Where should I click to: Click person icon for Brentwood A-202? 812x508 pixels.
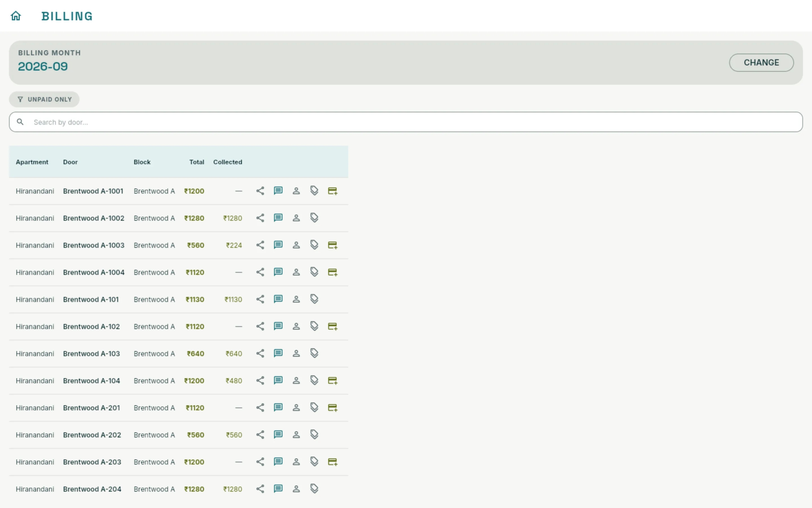click(x=296, y=435)
